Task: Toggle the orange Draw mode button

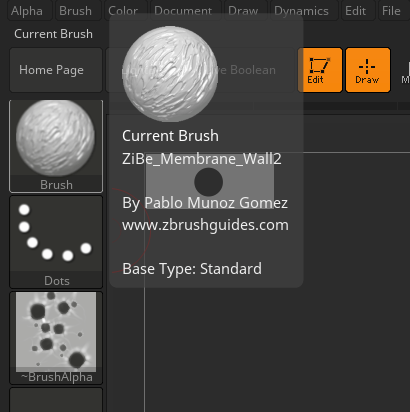Action: coord(368,70)
